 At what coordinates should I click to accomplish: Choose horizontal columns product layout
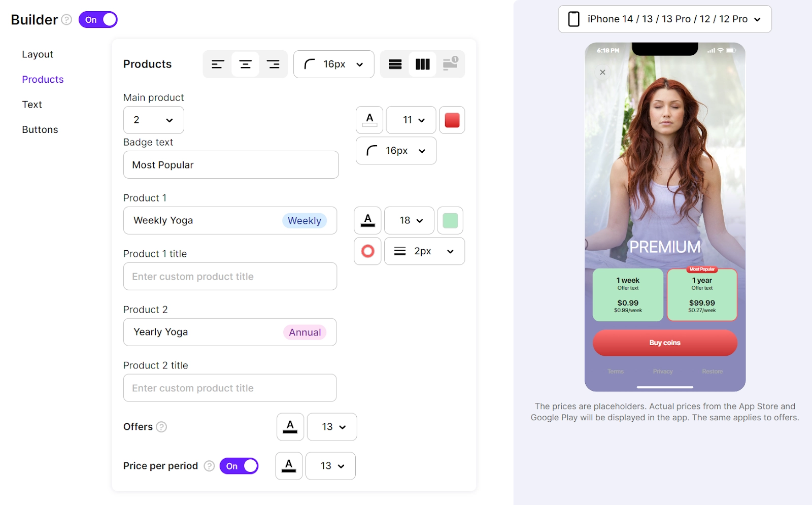coord(423,64)
